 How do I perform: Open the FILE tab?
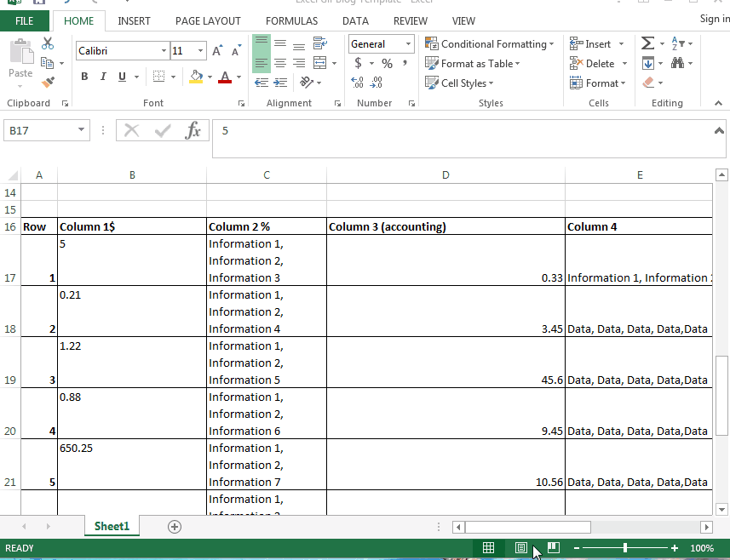(24, 21)
